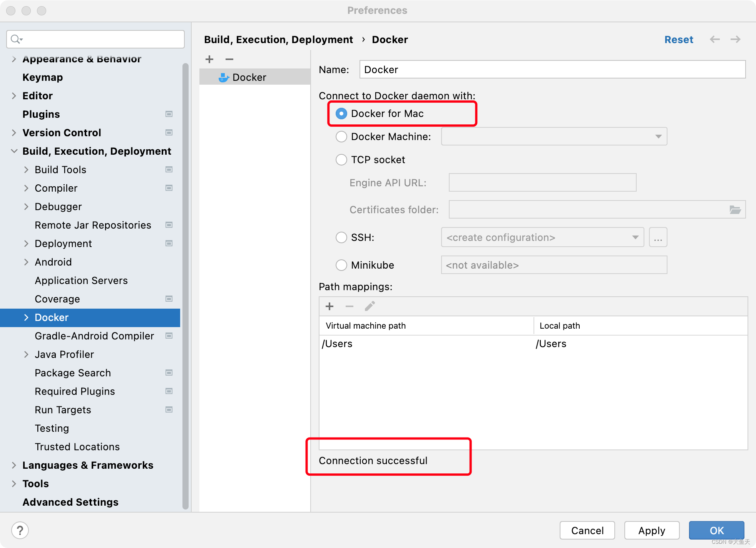Expand the Build Tools tree item
Viewport: 756px width, 548px height.
(26, 169)
